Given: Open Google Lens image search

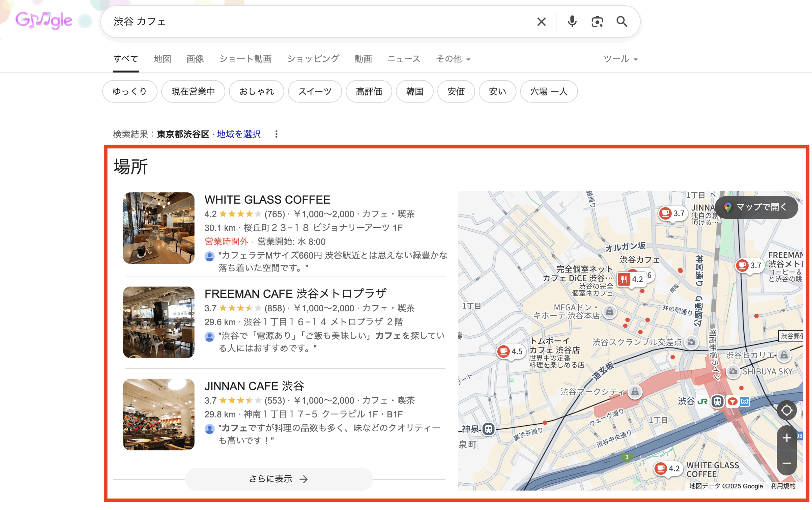Looking at the screenshot, I should (x=597, y=22).
